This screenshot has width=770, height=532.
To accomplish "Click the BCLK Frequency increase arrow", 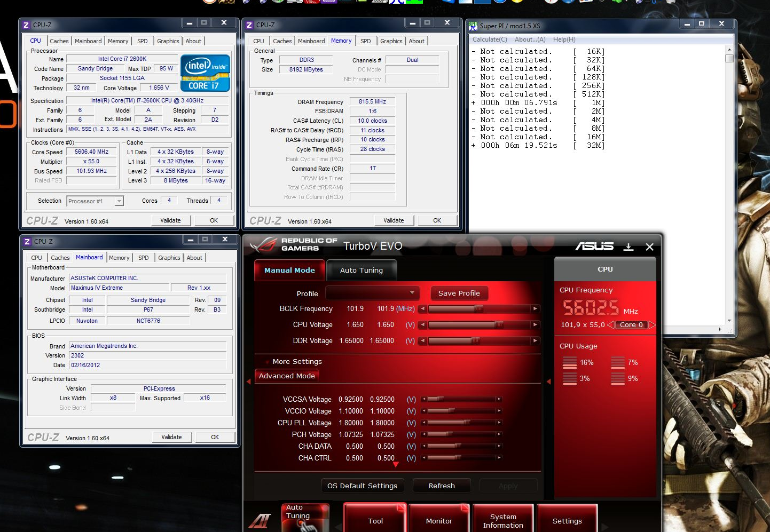I will 535,309.
